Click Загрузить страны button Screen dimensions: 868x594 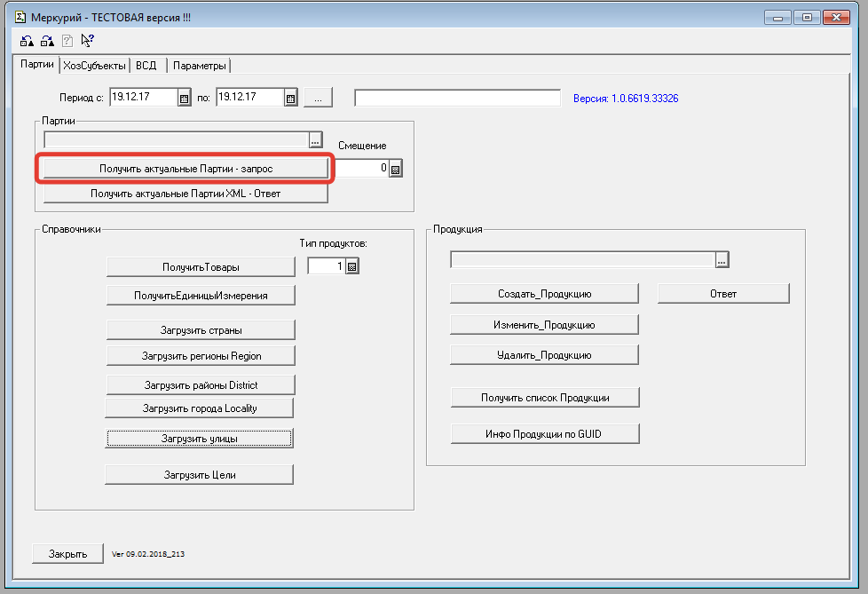[x=201, y=330]
